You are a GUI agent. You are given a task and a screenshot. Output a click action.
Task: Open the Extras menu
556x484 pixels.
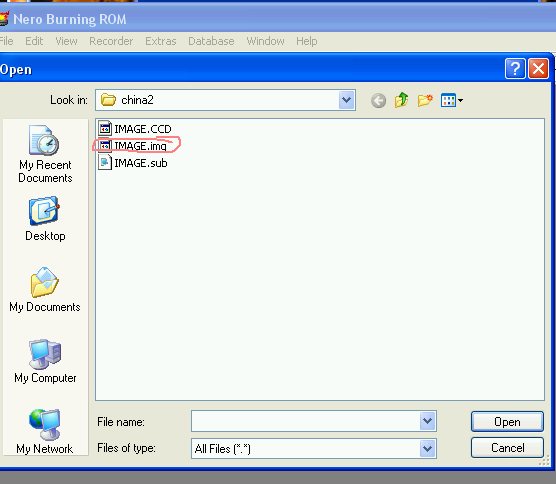pyautogui.click(x=161, y=41)
